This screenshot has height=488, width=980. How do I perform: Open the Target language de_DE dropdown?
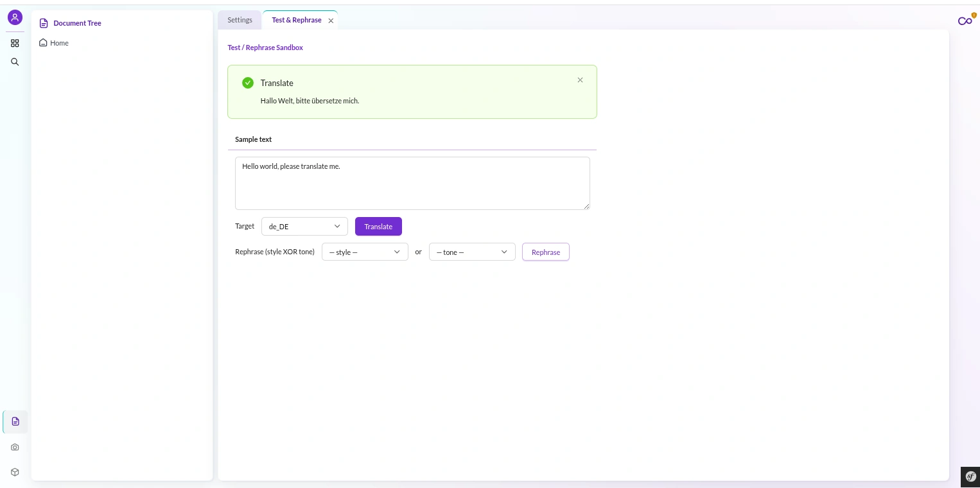point(304,227)
